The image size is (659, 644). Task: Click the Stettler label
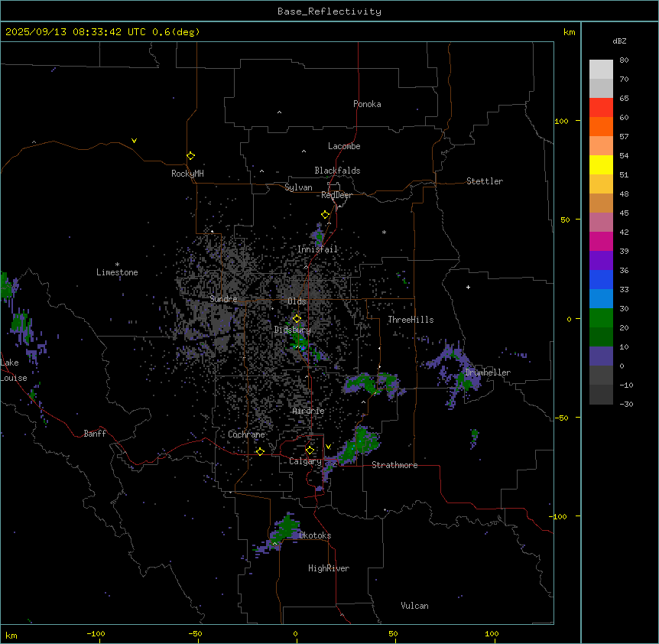485,181
